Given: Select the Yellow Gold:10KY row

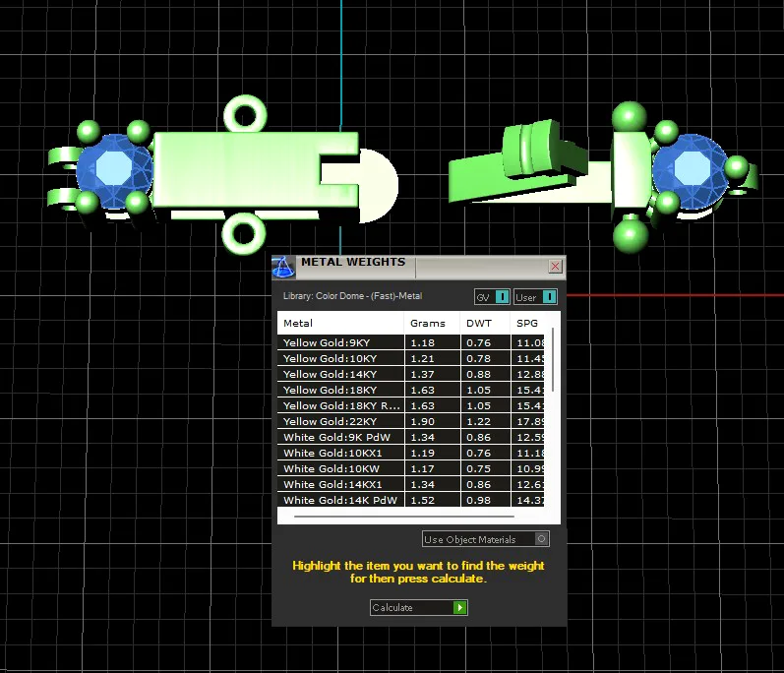Looking at the screenshot, I should click(410, 358).
